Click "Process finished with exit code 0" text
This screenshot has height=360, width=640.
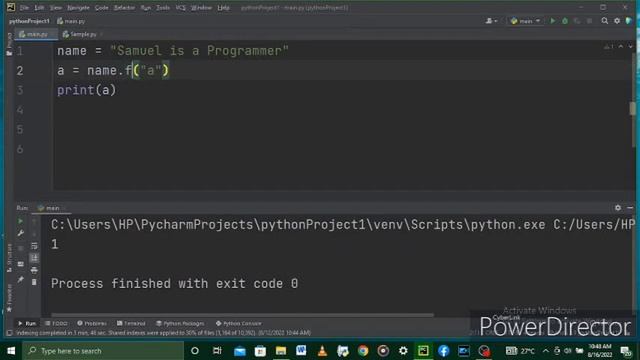click(x=174, y=284)
